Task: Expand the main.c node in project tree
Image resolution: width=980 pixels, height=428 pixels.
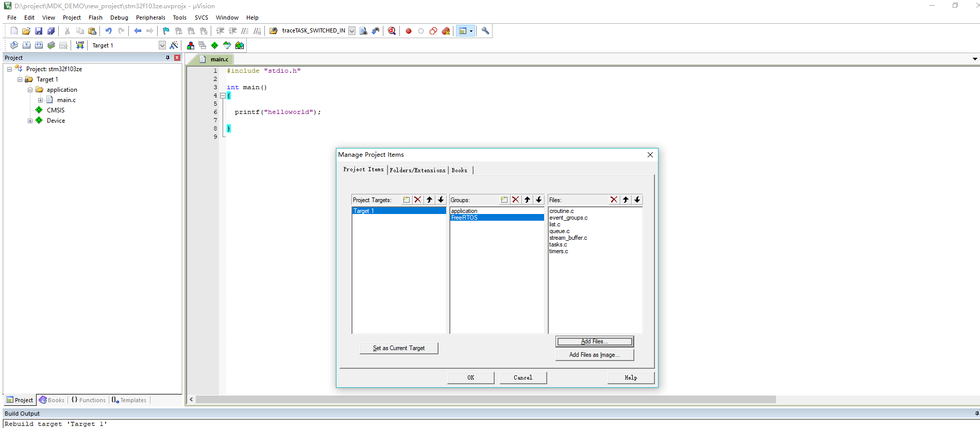Action: (40, 100)
